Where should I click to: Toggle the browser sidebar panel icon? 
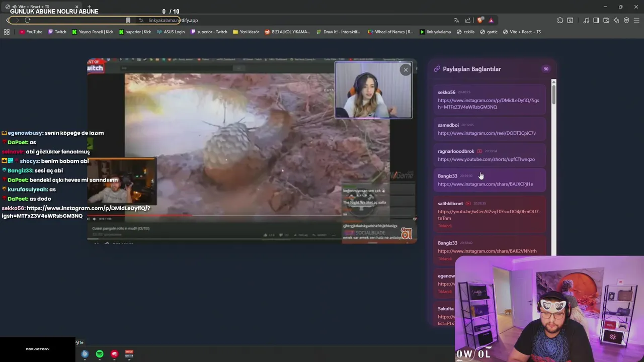click(x=596, y=20)
